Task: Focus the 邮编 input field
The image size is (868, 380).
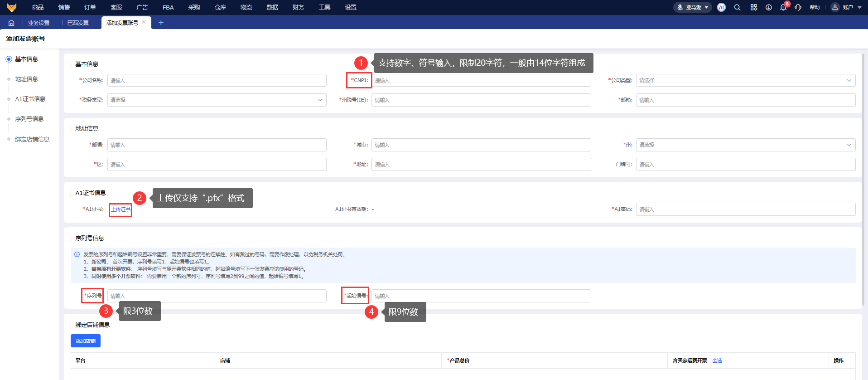Action: (x=217, y=145)
